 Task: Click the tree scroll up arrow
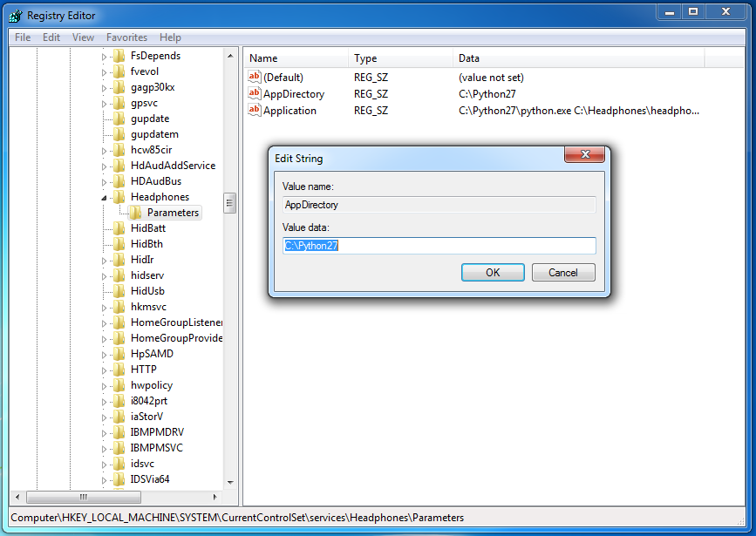click(x=230, y=56)
